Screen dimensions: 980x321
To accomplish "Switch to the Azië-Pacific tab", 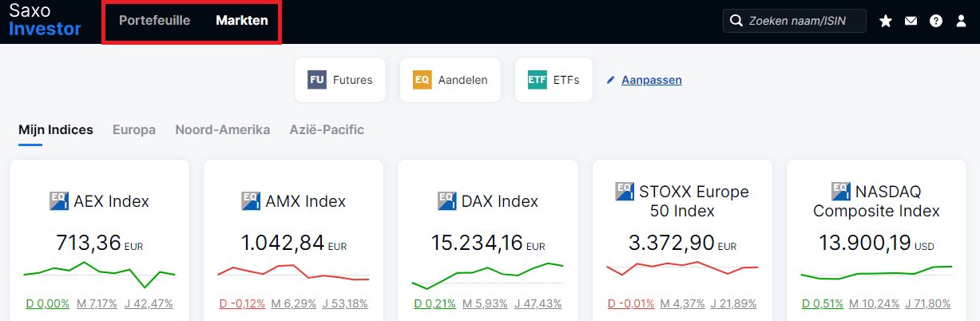I will 327,129.
